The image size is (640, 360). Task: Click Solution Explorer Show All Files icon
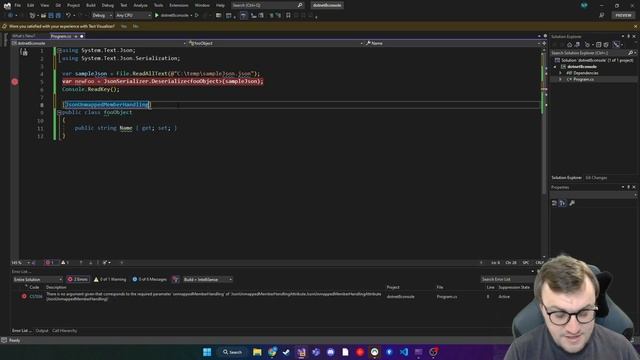(606, 44)
